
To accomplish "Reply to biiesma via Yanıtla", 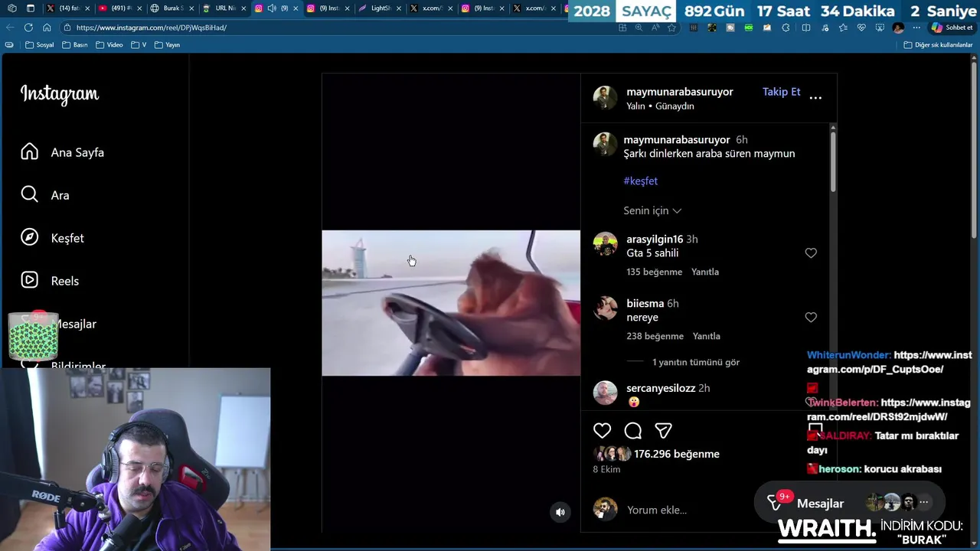I will click(706, 336).
